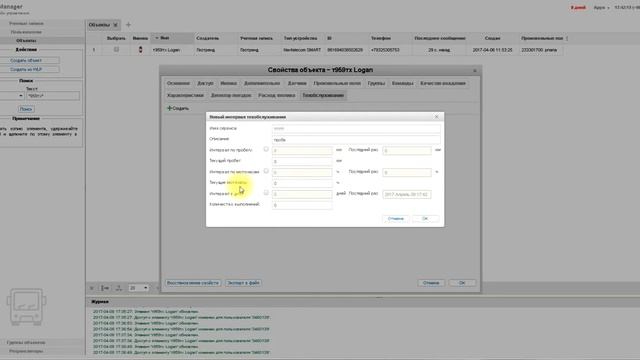The width and height of the screenshot is (640, 360).
Task: Open Объекты in the left navigation
Action: (26, 40)
